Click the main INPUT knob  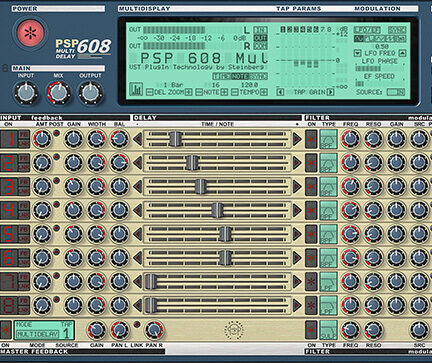point(26,92)
